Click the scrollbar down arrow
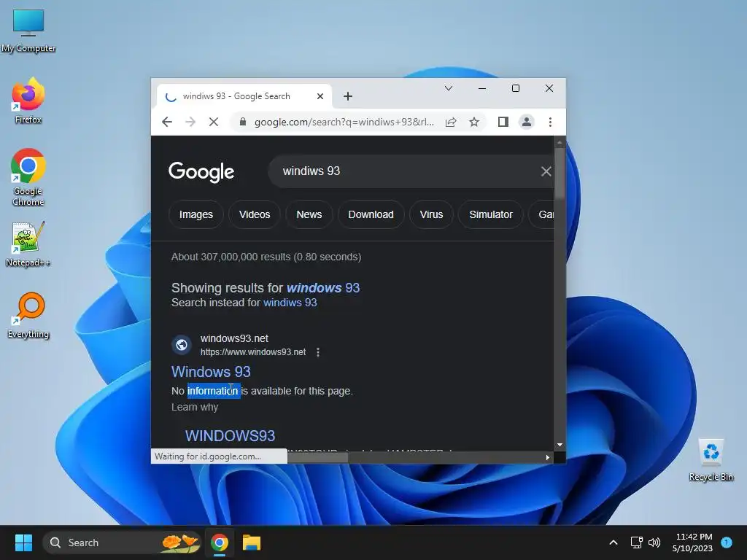 pyautogui.click(x=560, y=445)
